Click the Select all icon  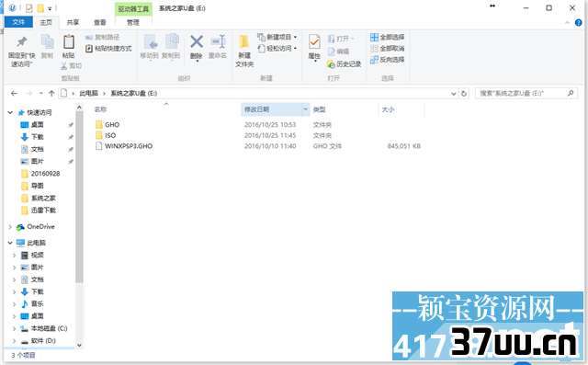click(x=374, y=37)
